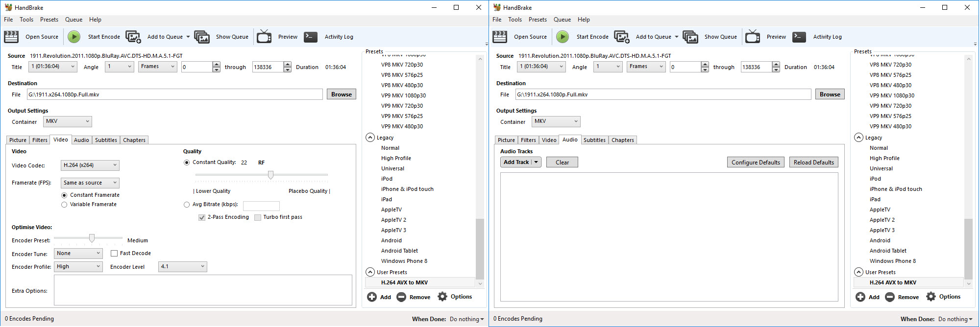
Task: Click Remove preset minus icon in left window
Action: click(x=401, y=297)
